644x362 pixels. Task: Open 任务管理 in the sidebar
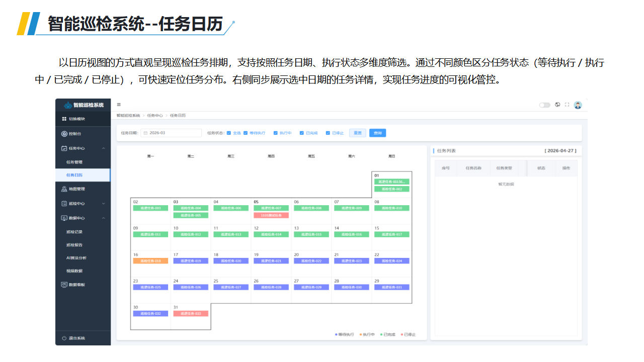pyautogui.click(x=74, y=162)
